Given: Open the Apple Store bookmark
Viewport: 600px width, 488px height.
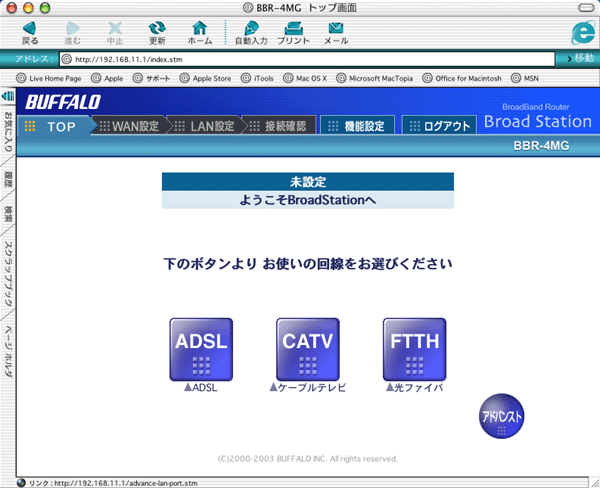Looking at the screenshot, I should point(205,78).
